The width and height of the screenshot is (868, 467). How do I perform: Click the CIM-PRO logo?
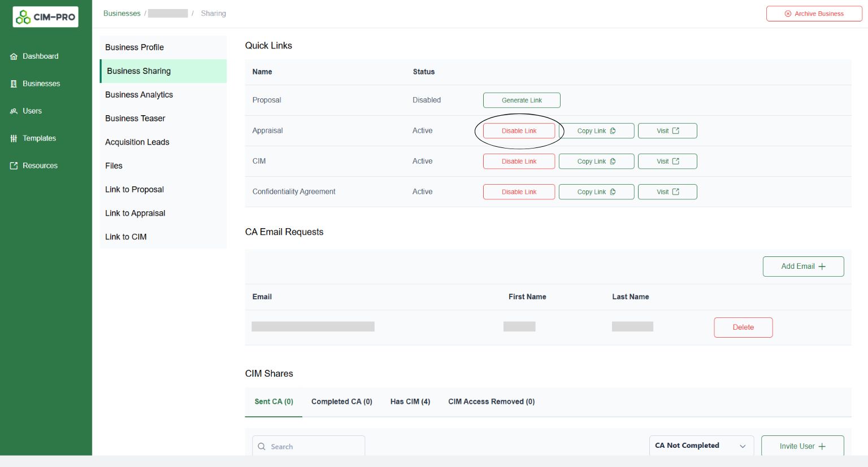[x=45, y=17]
